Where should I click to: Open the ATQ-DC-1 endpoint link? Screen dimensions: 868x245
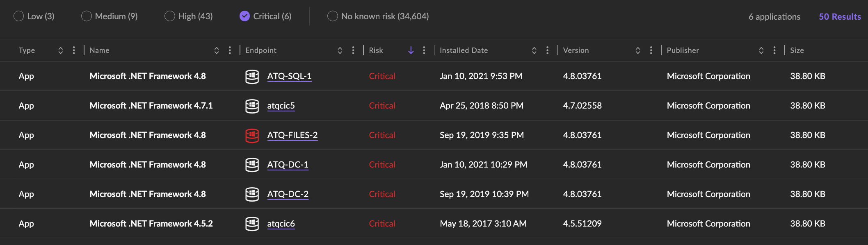[288, 165]
